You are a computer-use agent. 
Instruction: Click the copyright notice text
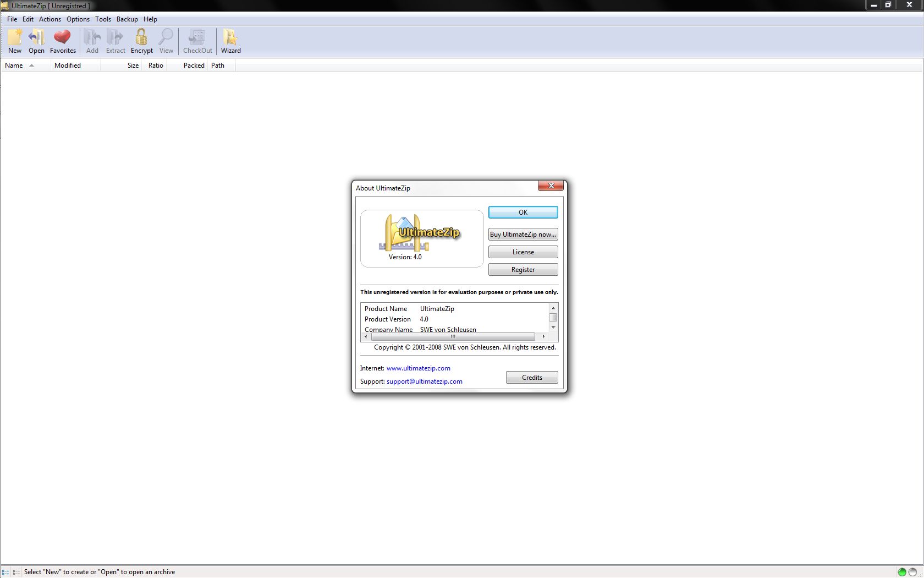(465, 347)
